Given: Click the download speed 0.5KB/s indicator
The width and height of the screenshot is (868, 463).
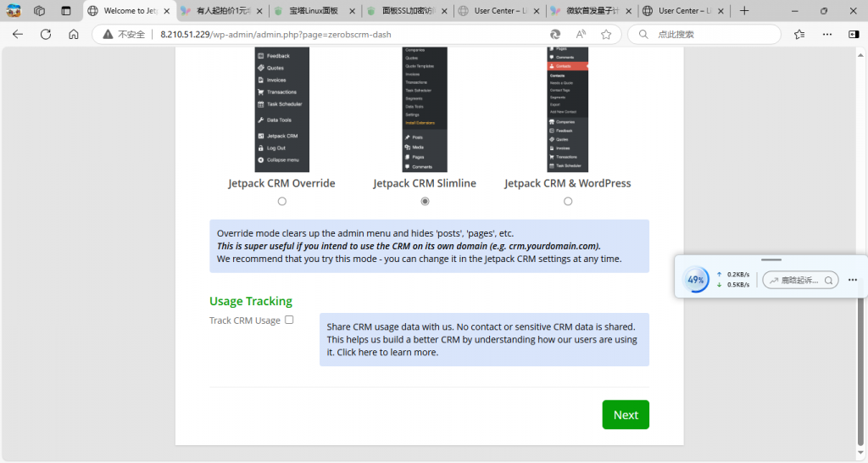Looking at the screenshot, I should (733, 285).
